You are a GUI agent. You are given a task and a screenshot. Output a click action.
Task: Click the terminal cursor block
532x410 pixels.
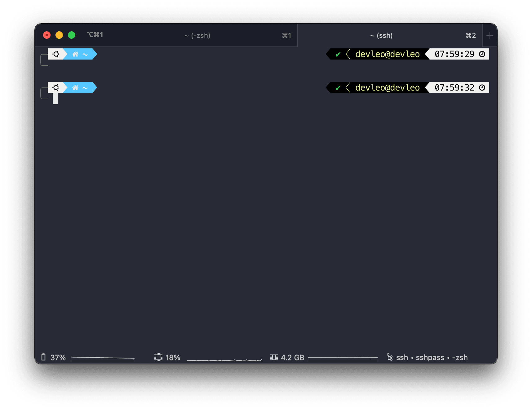[x=55, y=99]
